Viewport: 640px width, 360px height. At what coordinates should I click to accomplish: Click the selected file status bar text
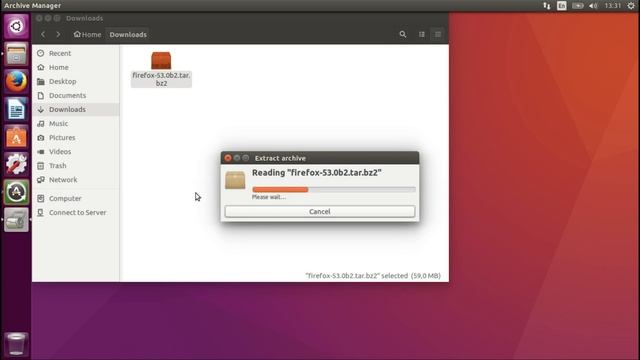point(373,276)
